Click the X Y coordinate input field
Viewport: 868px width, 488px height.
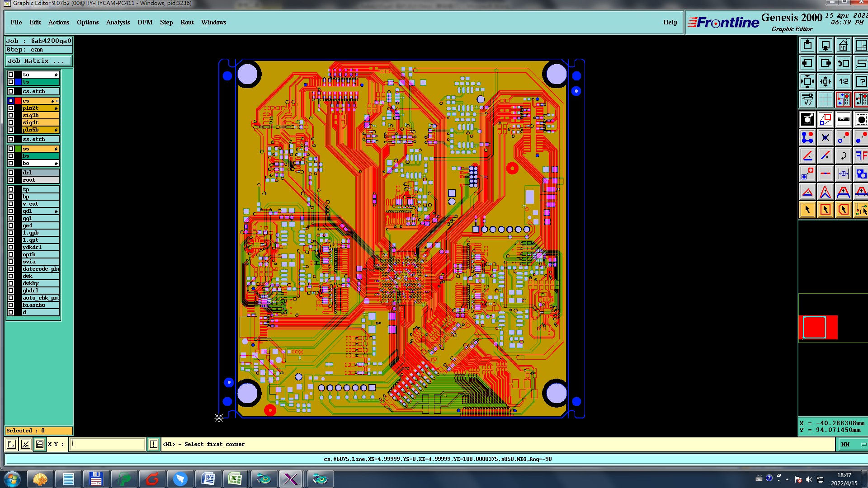[108, 444]
